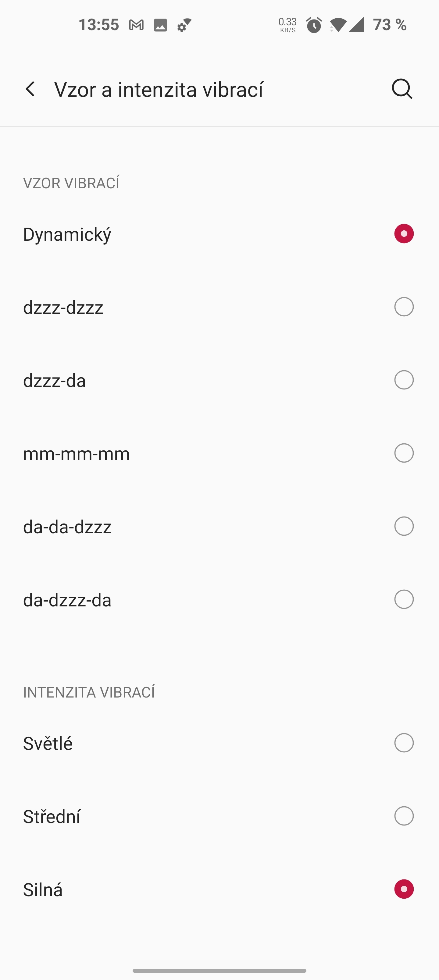Set intensity with the Světlé radio button

click(x=404, y=743)
